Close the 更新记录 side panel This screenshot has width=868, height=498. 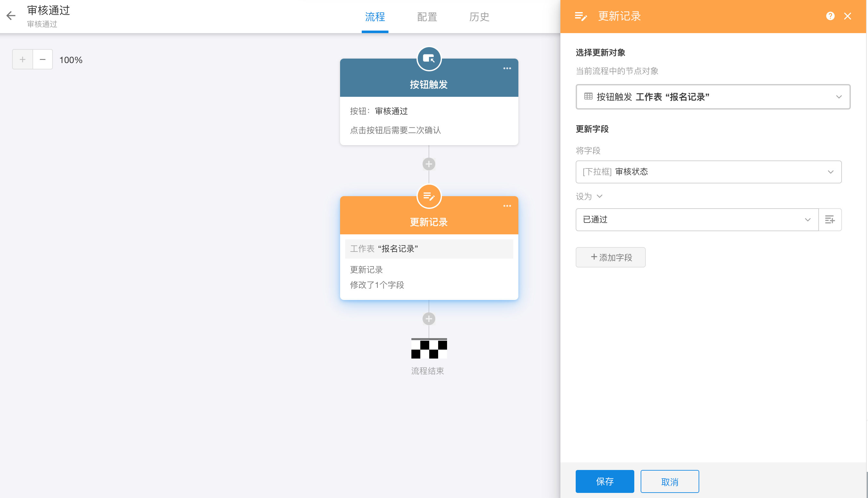847,16
